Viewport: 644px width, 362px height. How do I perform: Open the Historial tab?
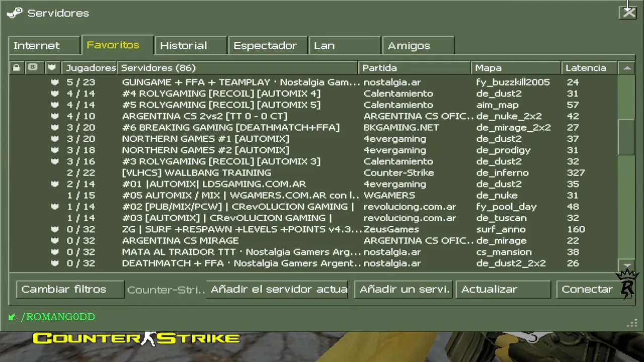coord(190,45)
